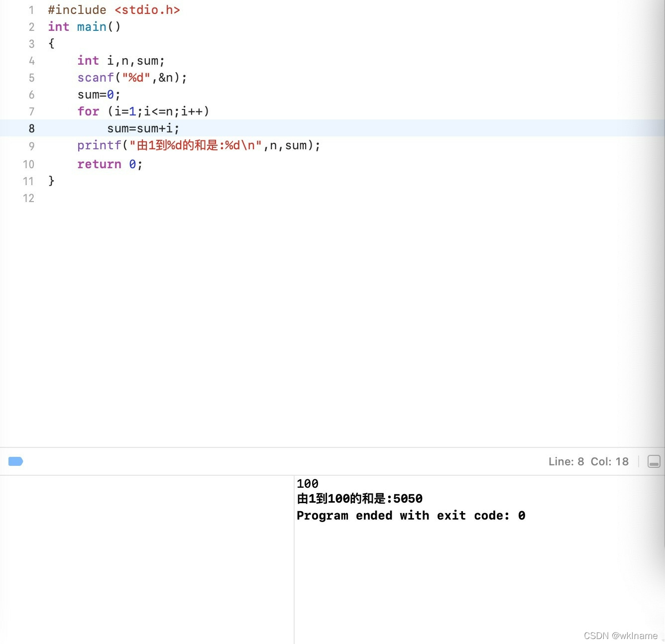Screen dimensions: 665x644
Task: Place cursor on 'int main()' line
Action: 84,27
